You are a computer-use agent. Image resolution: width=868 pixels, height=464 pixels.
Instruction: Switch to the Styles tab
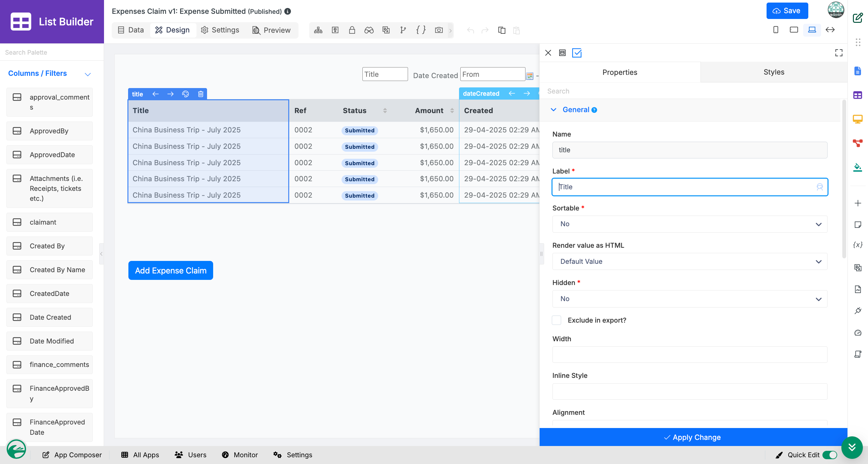(773, 72)
